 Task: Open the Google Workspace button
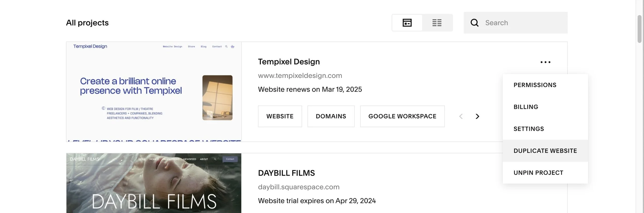click(402, 116)
